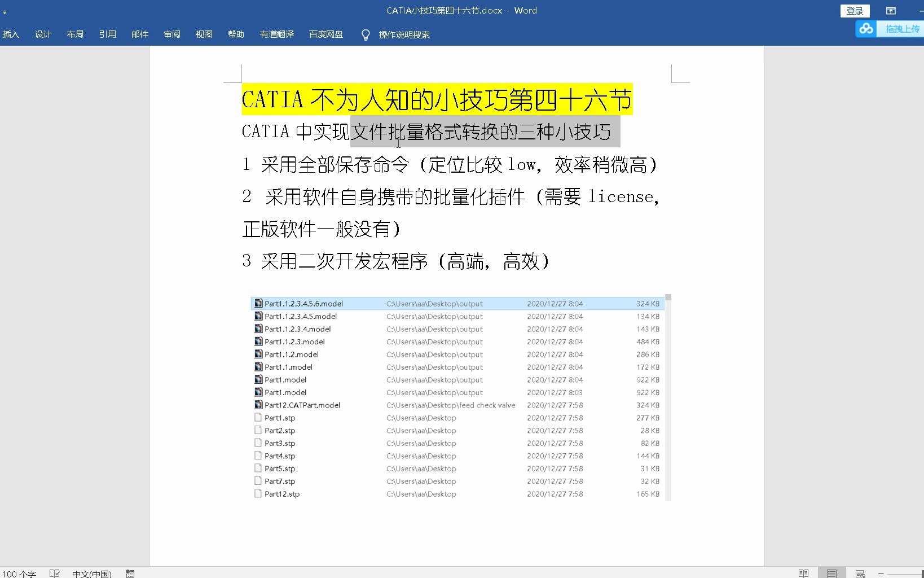Click the Part12.CATPart.model file name

click(x=302, y=405)
